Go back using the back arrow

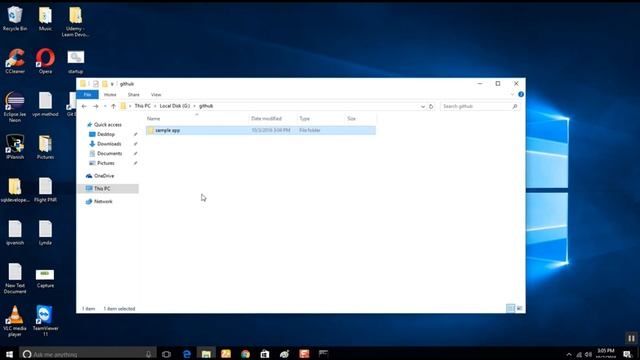[x=84, y=106]
